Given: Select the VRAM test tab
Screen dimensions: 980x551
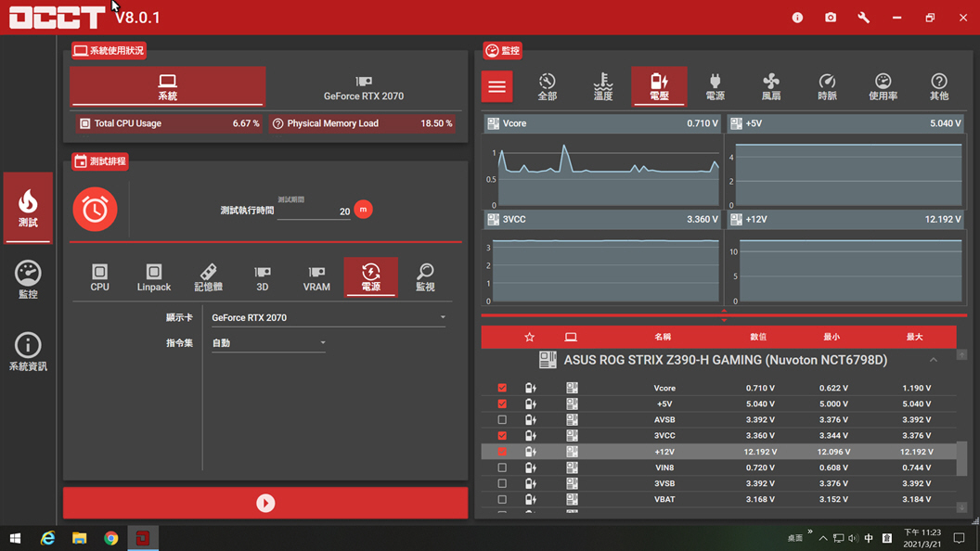Looking at the screenshot, I should [316, 277].
